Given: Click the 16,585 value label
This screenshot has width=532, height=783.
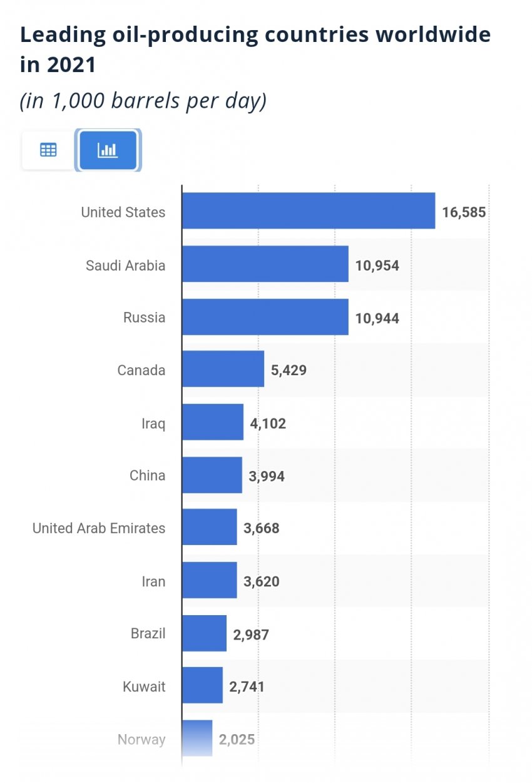Looking at the screenshot, I should pos(464,212).
